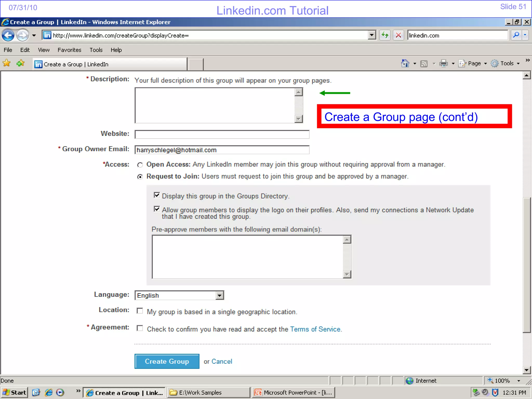The height and width of the screenshot is (399, 532).
Task: Click the search magnifier icon
Action: coord(516,35)
